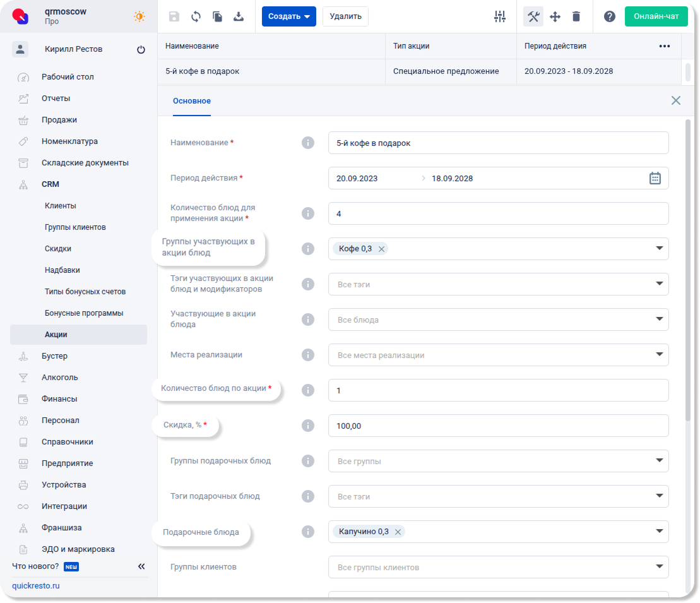
Task: Open the filter sliders settings icon
Action: [500, 17]
